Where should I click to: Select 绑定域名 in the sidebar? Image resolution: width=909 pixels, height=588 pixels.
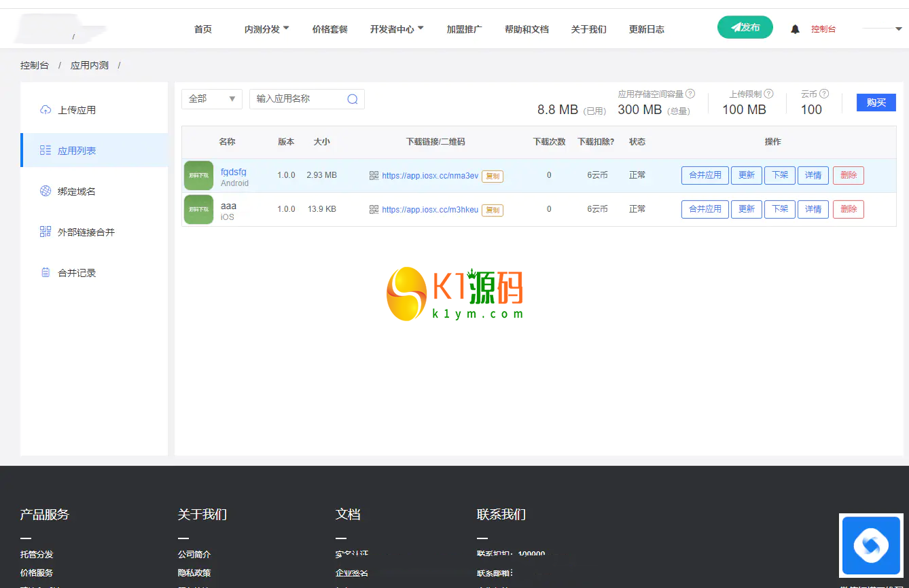pyautogui.click(x=76, y=191)
